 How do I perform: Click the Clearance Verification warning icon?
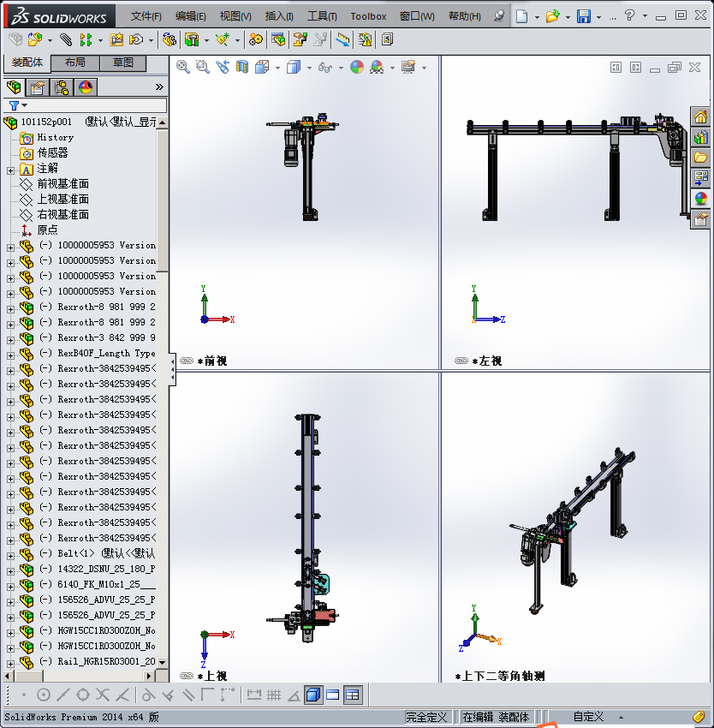366,40
